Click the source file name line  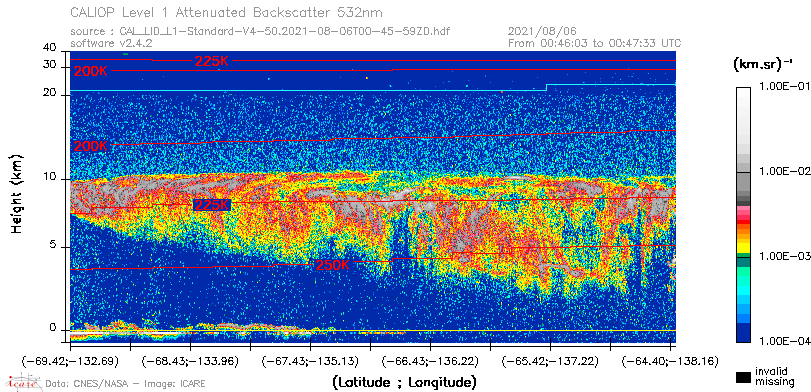[260, 31]
